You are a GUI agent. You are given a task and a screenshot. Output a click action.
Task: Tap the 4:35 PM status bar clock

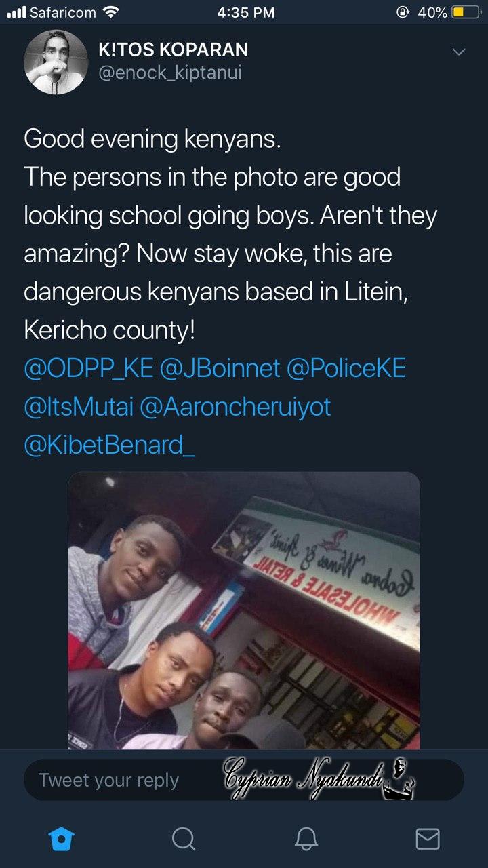[246, 12]
